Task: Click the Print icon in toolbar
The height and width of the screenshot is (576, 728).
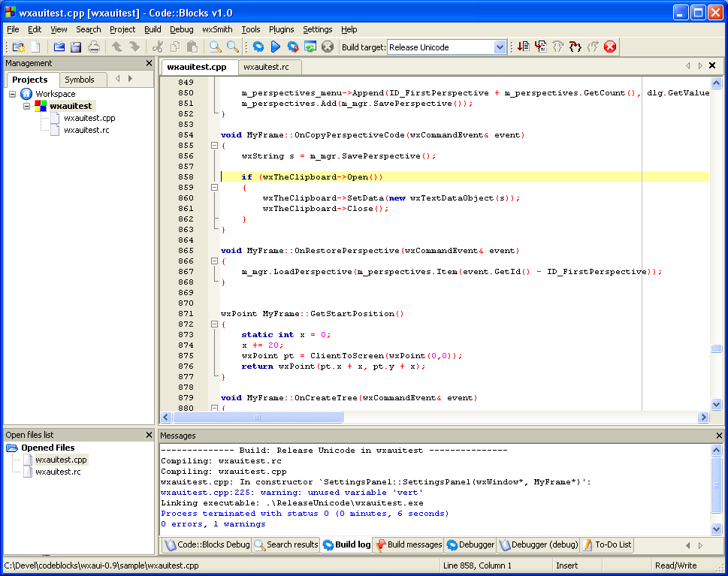Action: coord(94,47)
